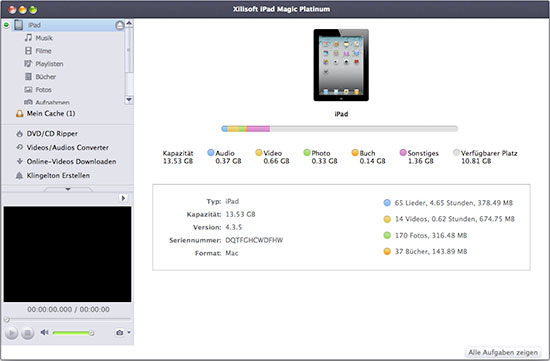The image size is (550, 361).
Task: Click the Playlisten icon
Action: (28, 63)
